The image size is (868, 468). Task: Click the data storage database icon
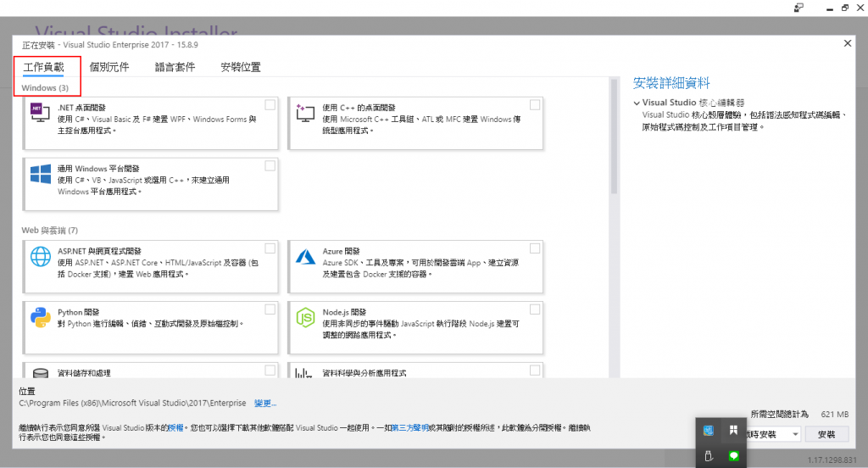coord(41,373)
